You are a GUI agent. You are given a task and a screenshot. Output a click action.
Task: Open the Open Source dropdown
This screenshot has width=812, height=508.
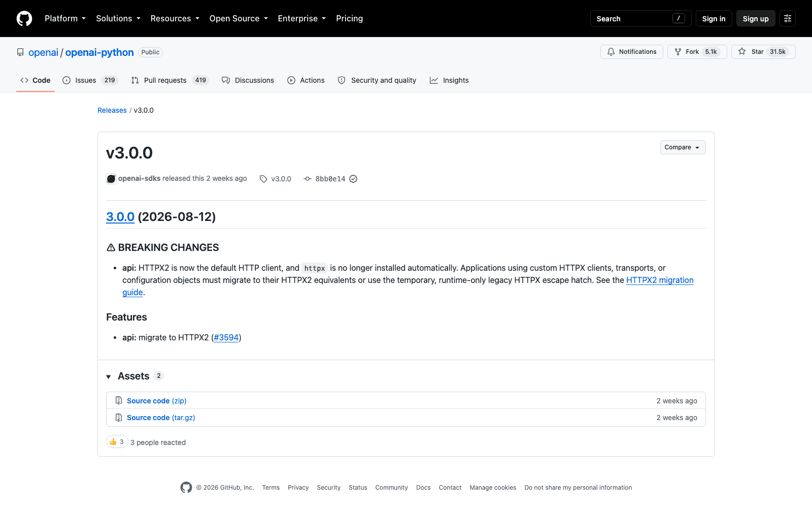239,18
